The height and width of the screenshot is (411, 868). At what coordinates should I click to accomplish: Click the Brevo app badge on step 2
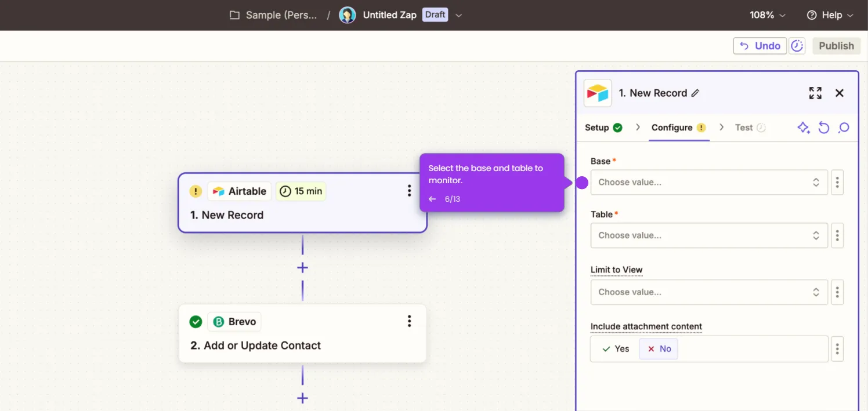(234, 322)
